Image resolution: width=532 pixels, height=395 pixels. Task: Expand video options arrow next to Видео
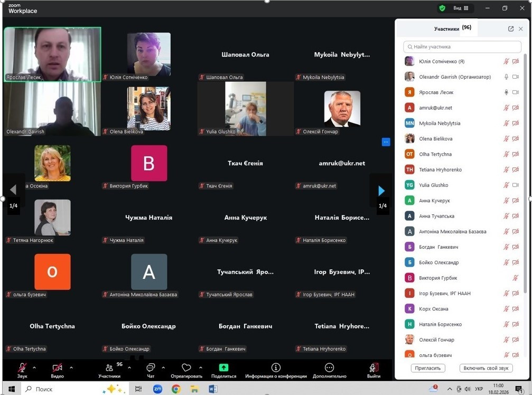coord(71,368)
